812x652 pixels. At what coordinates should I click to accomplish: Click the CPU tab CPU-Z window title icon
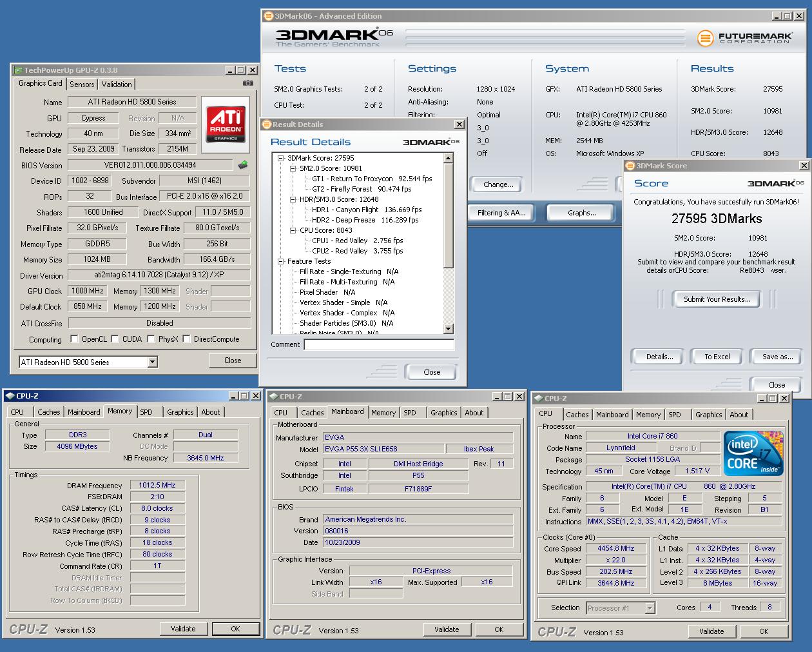(538, 399)
